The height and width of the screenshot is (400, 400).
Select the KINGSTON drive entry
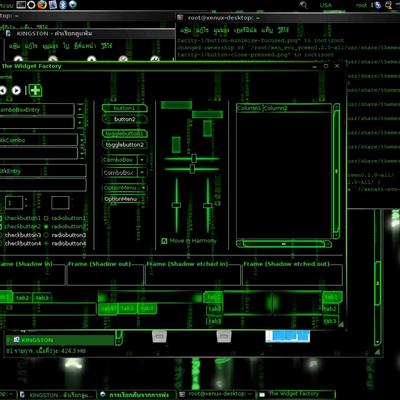coord(60,340)
